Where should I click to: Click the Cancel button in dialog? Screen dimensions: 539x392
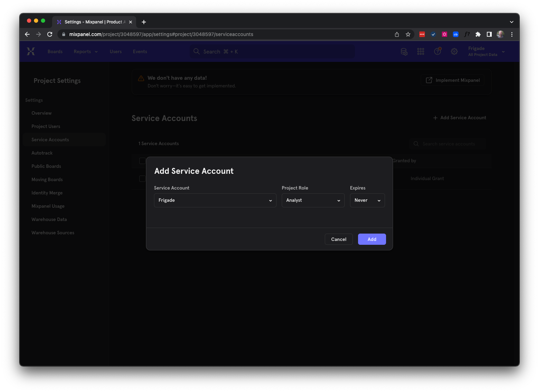339,239
